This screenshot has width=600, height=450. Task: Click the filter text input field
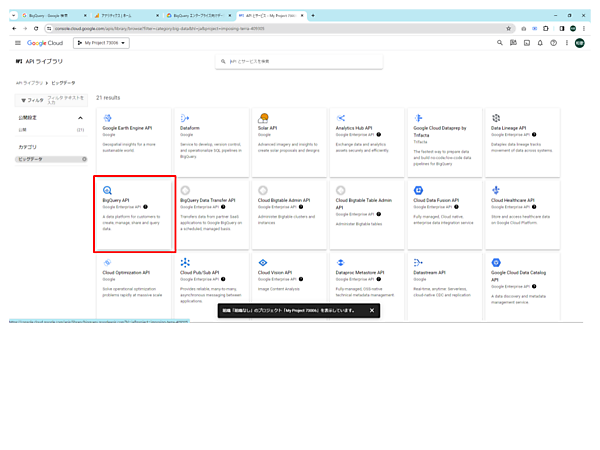point(66,100)
